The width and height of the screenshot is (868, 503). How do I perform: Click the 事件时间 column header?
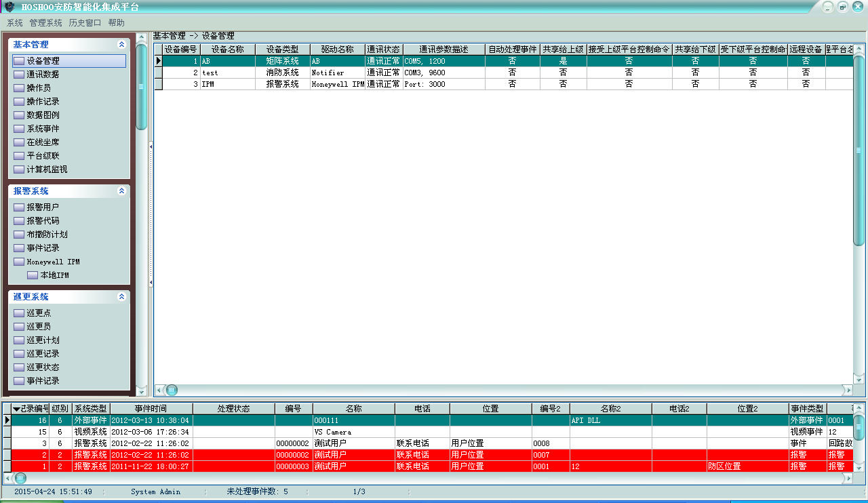[151, 409]
